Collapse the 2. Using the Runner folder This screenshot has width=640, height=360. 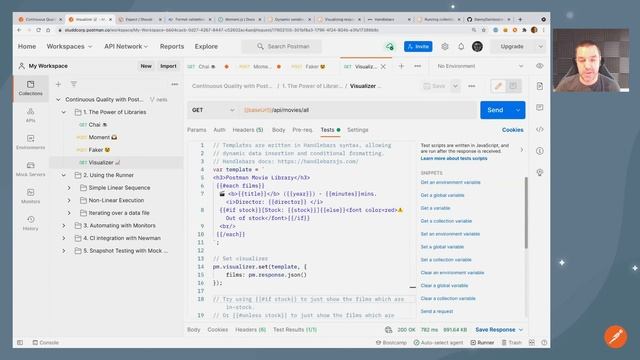click(64, 175)
